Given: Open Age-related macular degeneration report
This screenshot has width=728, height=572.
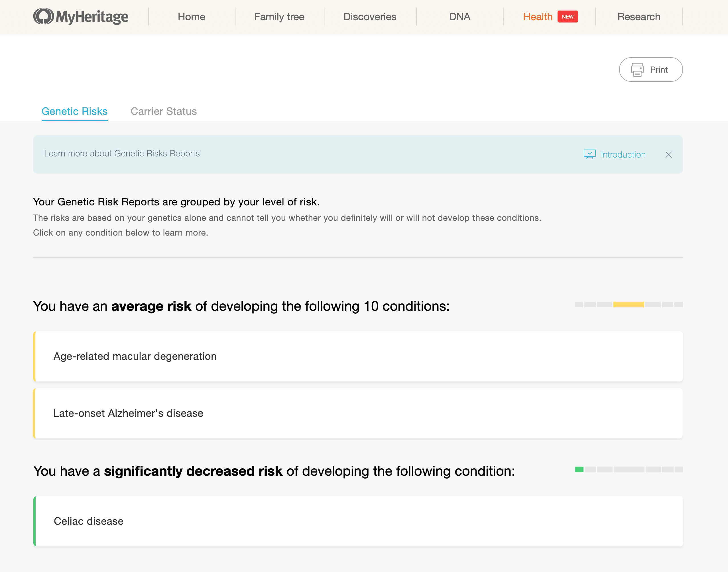Looking at the screenshot, I should point(135,356).
